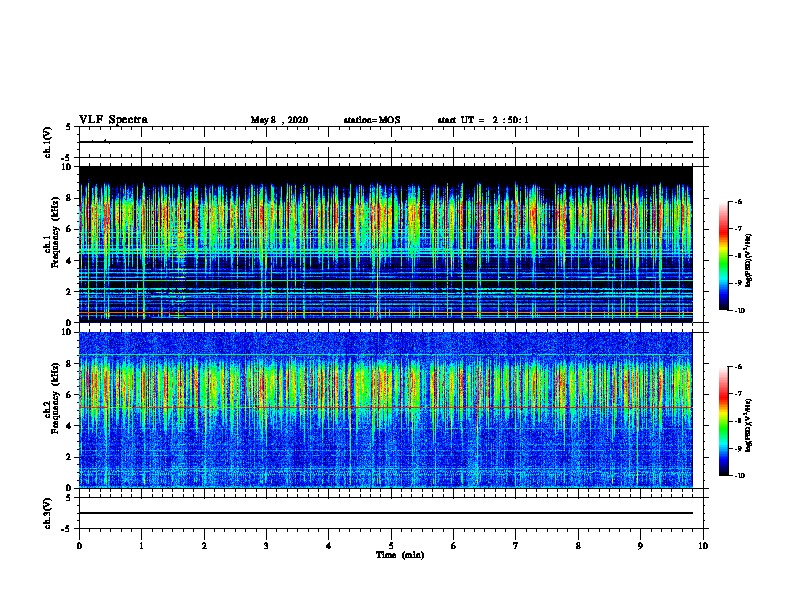The image size is (792, 612).
Task: Click the ch.2 'Frequency (kHz)' axis label
Action: pyautogui.click(x=55, y=398)
